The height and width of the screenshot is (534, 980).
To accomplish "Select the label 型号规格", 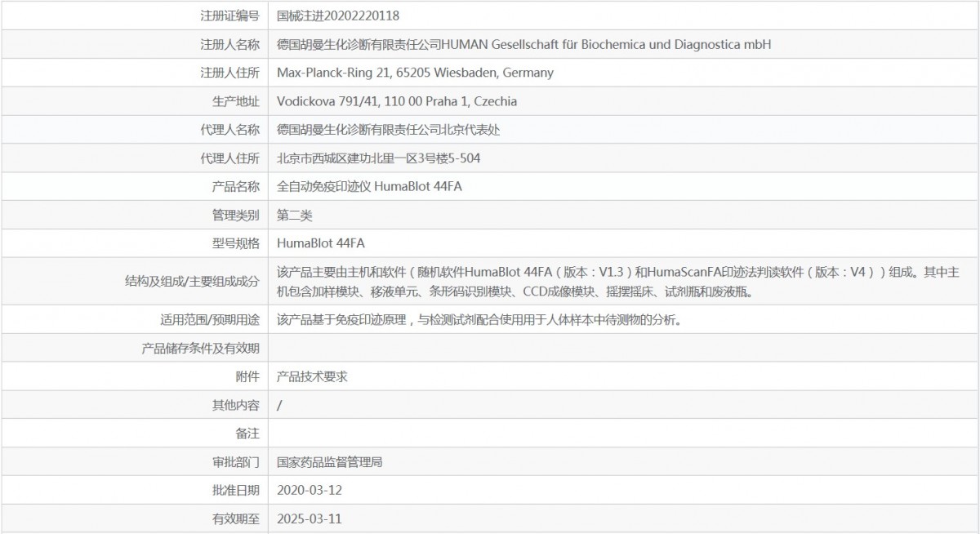I will (x=235, y=243).
